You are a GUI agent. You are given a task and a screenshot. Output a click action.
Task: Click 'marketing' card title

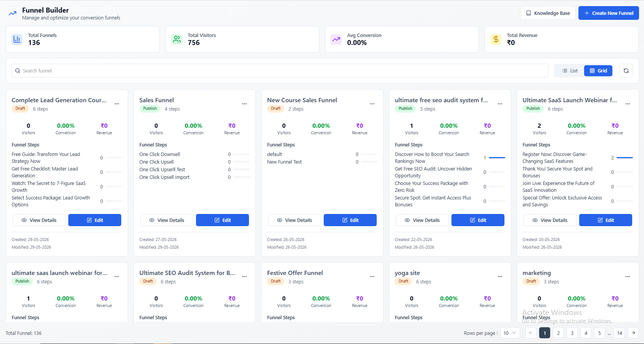coord(536,273)
